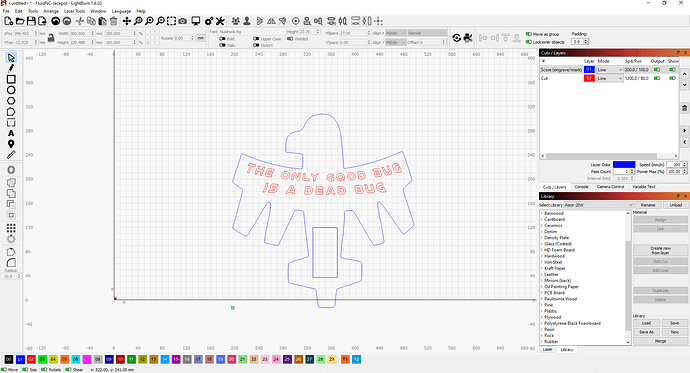
Task: Open the Grid Array tool
Action: [x=11, y=228]
